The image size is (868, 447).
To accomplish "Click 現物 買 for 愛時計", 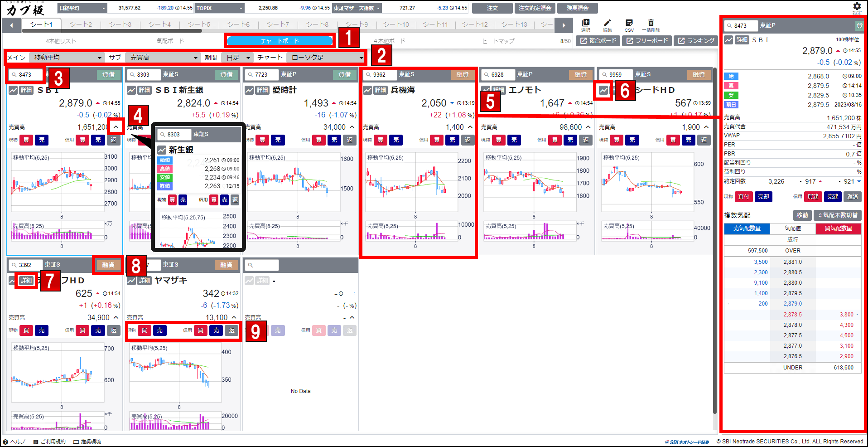I will [x=262, y=140].
